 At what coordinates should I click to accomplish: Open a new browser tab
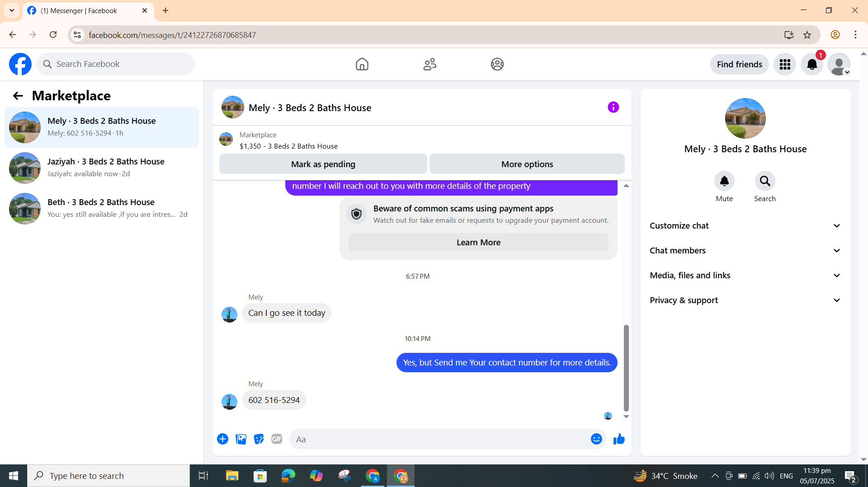165,10
